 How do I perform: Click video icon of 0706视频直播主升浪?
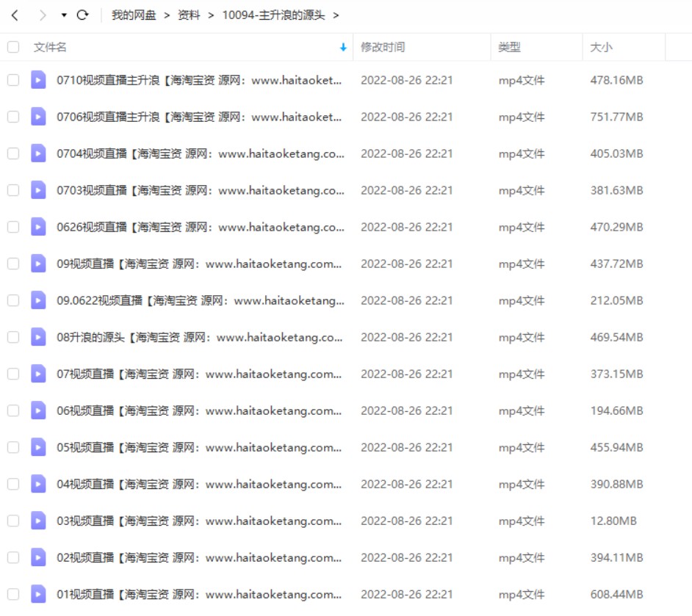coord(38,117)
